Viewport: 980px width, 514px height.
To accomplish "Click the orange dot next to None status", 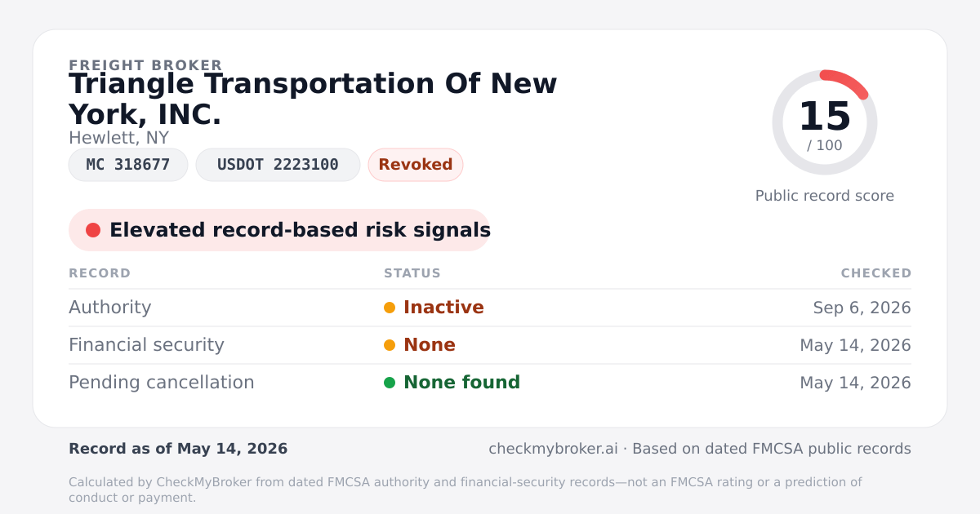I will (x=390, y=345).
